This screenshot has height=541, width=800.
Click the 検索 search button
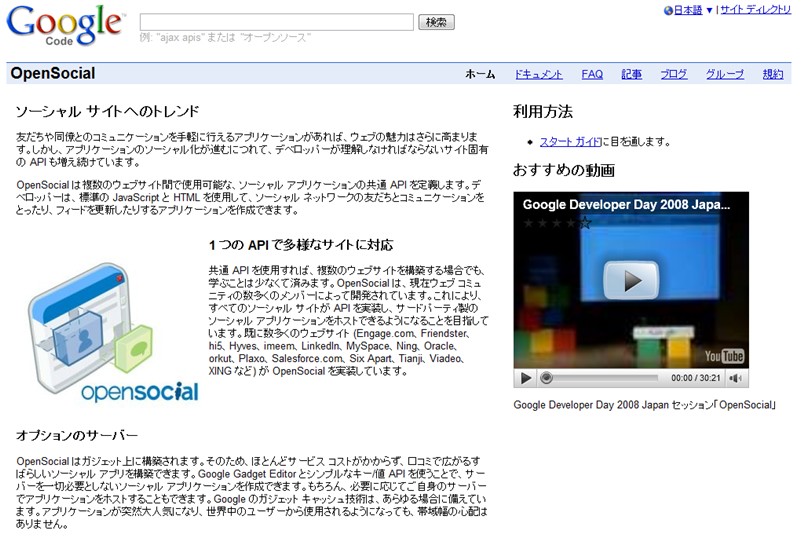(x=436, y=22)
